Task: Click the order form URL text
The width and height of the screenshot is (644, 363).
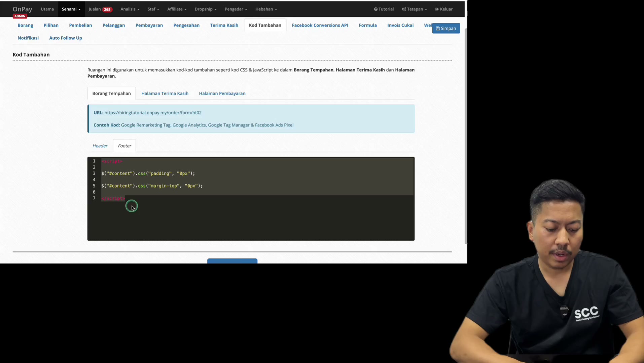Action: click(153, 113)
